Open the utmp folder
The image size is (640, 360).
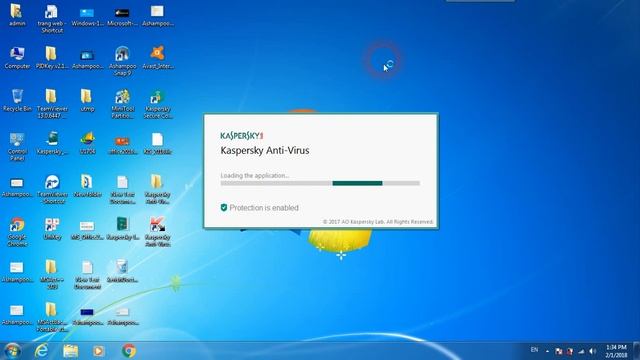[87, 100]
